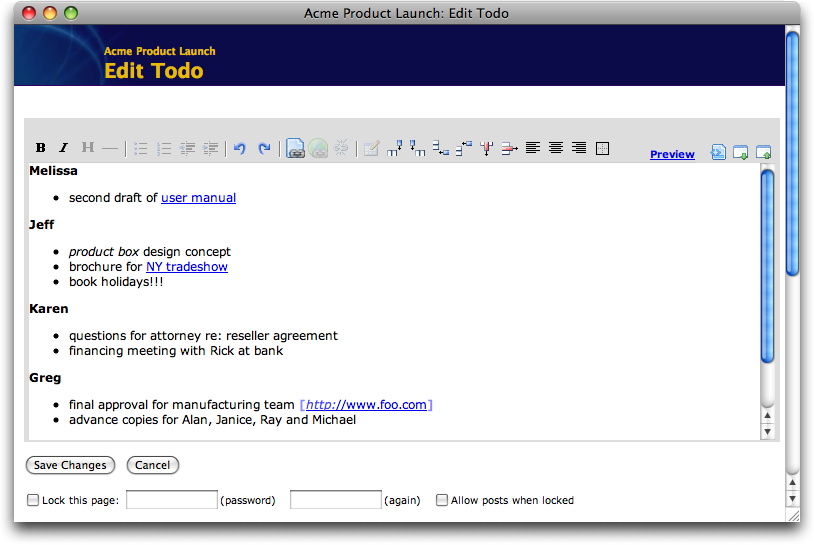Insert a web link using the globe-chain icon

coord(318,148)
